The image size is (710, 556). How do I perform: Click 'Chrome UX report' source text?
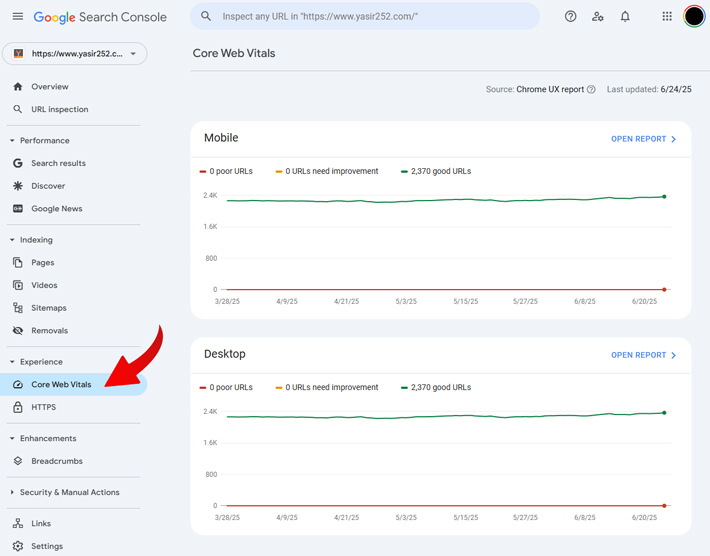[550, 90]
